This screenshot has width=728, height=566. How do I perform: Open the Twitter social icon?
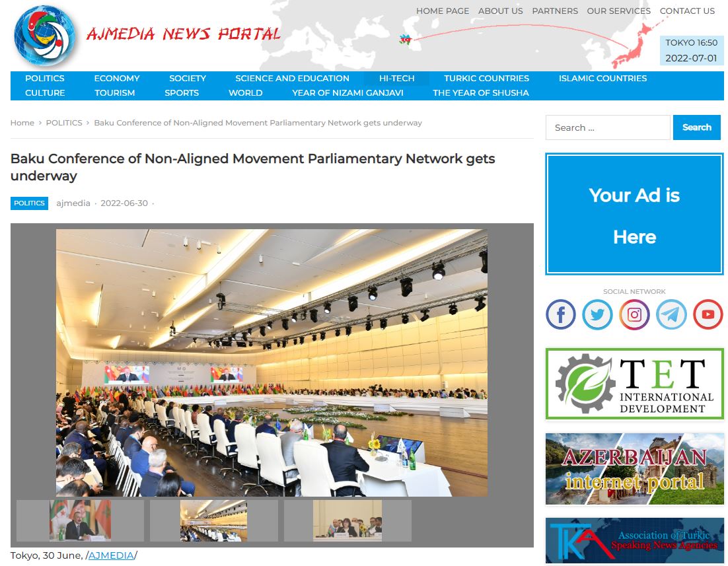pyautogui.click(x=597, y=314)
